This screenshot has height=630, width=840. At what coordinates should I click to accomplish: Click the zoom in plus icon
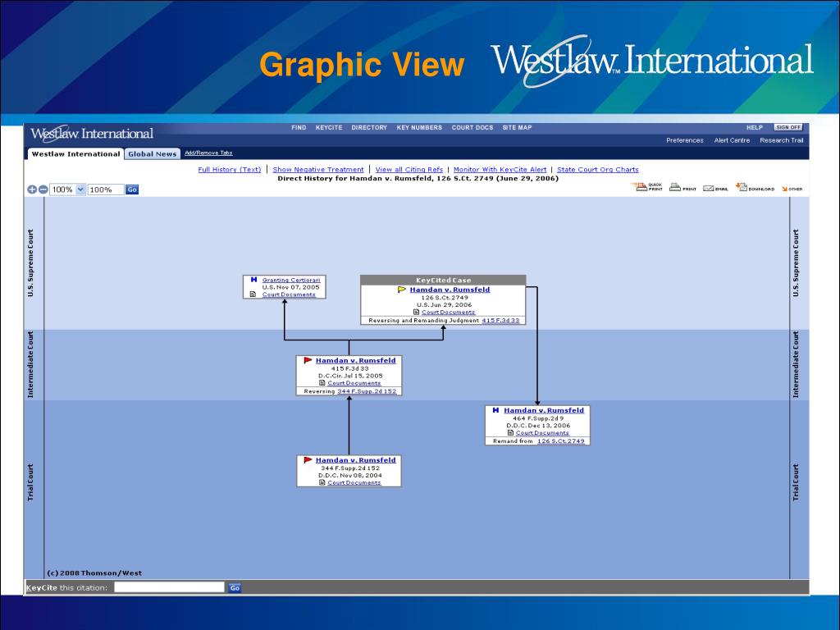pyautogui.click(x=32, y=189)
